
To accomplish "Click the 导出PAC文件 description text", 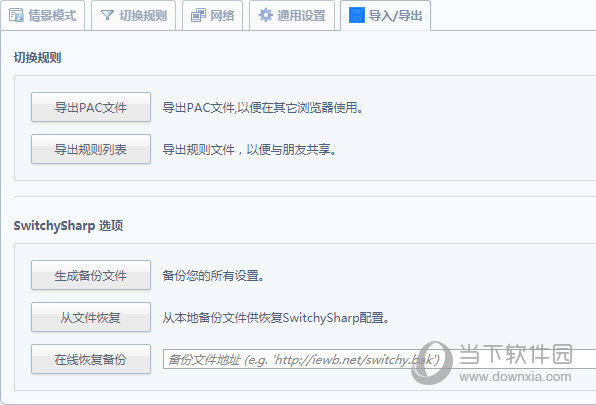I will [263, 108].
